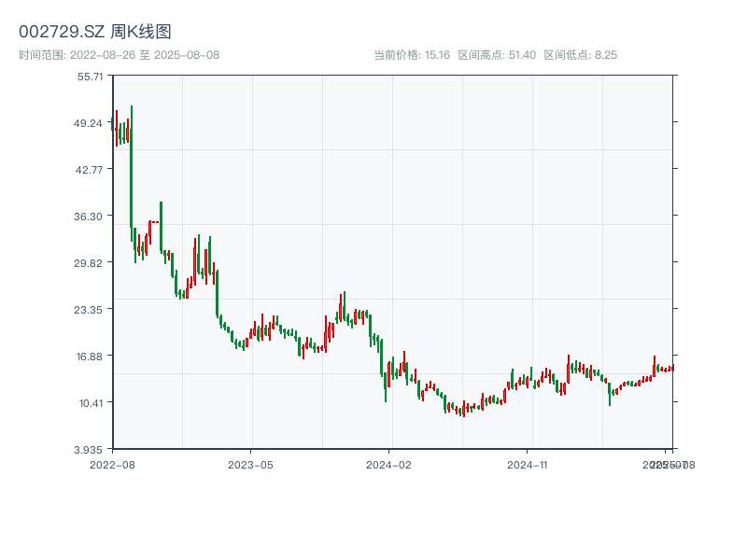Select the 2024-11 x-axis date label
The height and width of the screenshot is (560, 747).
coord(529,464)
